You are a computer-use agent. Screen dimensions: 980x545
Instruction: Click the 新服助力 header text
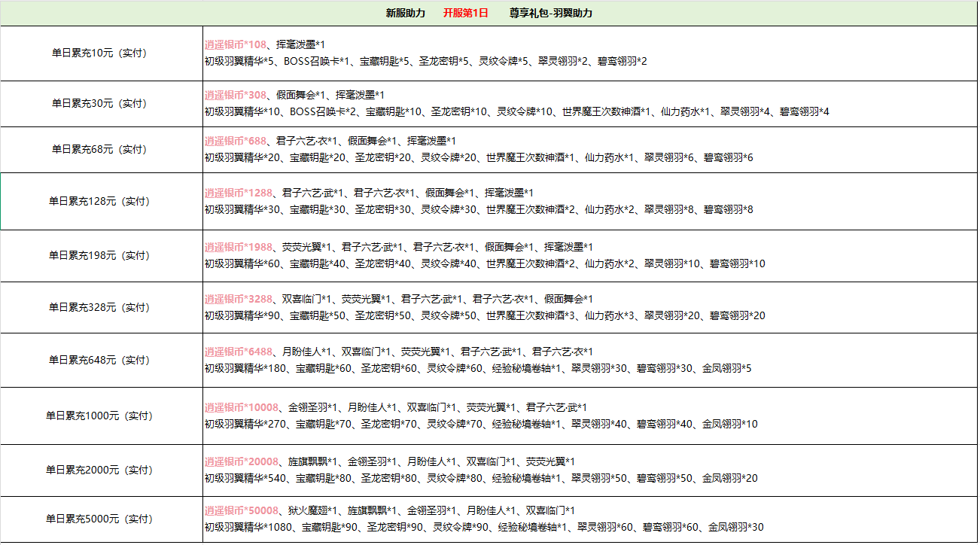pyautogui.click(x=406, y=13)
